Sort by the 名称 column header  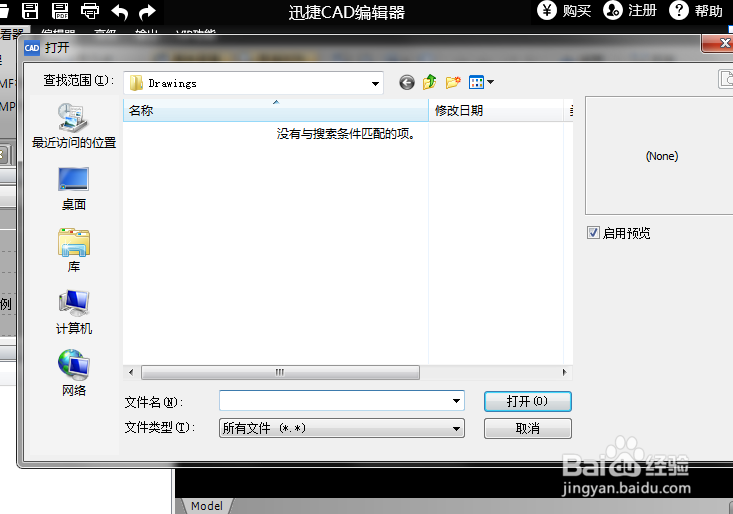pos(276,111)
